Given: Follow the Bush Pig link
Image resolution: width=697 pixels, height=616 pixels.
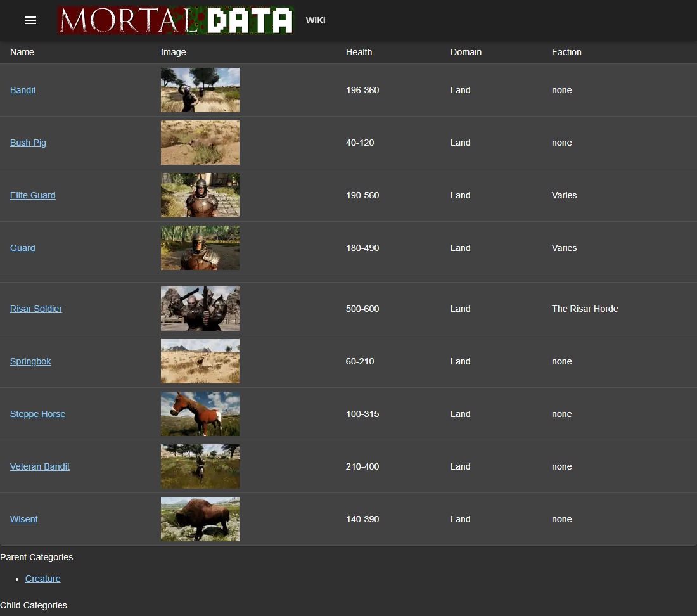Looking at the screenshot, I should [28, 143].
